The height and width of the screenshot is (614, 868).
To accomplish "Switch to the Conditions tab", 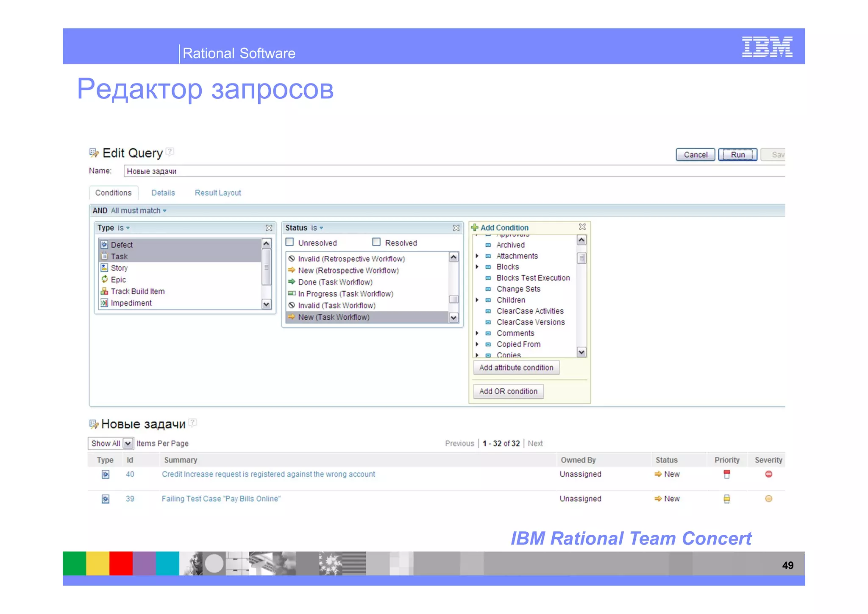I will [x=113, y=193].
